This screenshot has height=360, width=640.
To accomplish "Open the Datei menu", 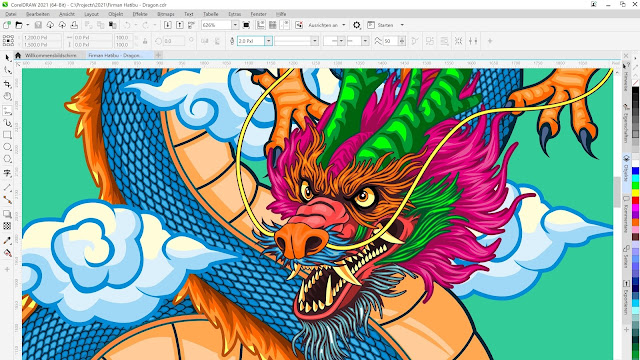I will pyautogui.click(x=11, y=14).
